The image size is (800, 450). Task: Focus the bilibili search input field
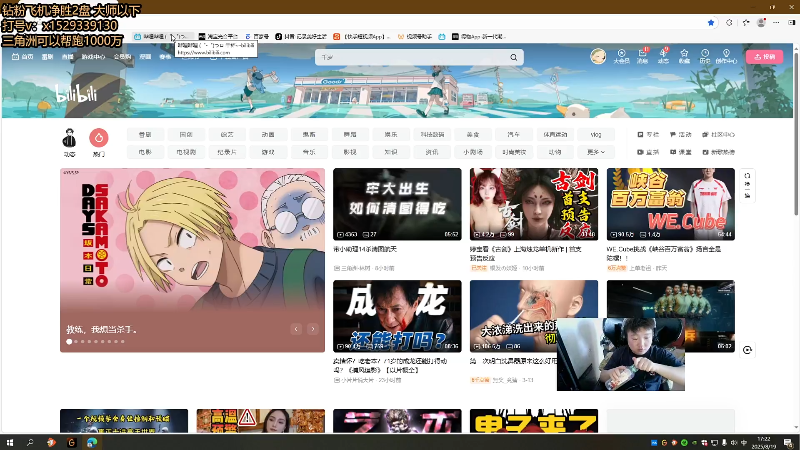[411, 57]
